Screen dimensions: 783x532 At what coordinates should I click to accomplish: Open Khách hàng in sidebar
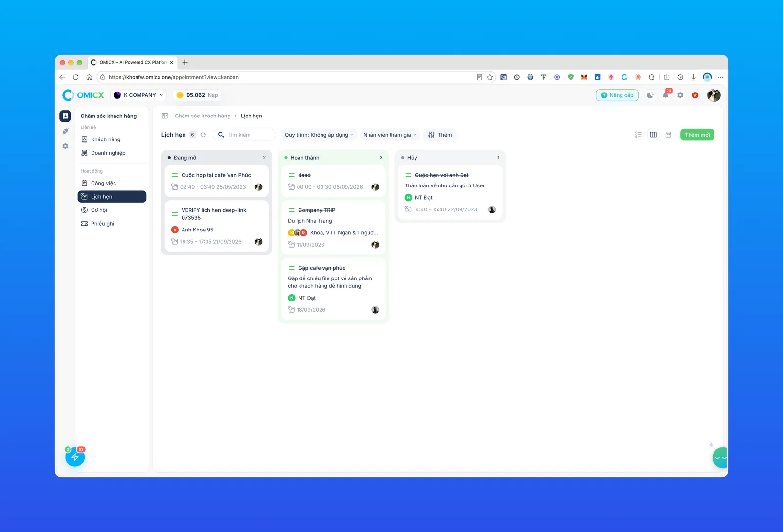click(x=112, y=139)
